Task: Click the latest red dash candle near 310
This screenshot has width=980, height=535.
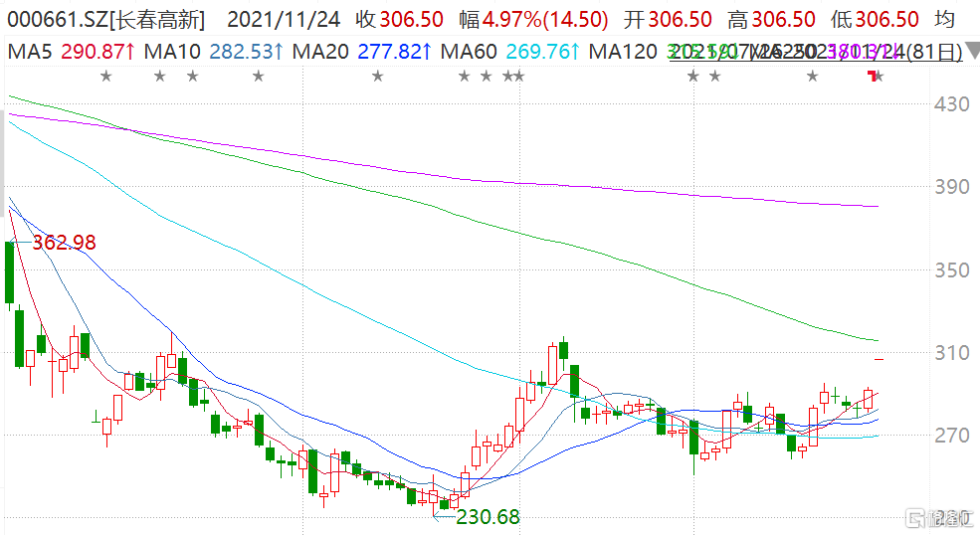Action: pyautogui.click(x=880, y=359)
